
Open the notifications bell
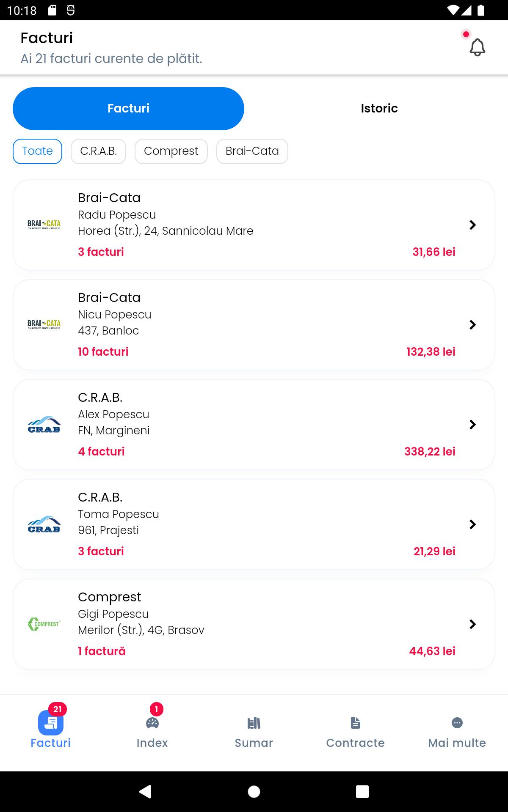coord(477,47)
